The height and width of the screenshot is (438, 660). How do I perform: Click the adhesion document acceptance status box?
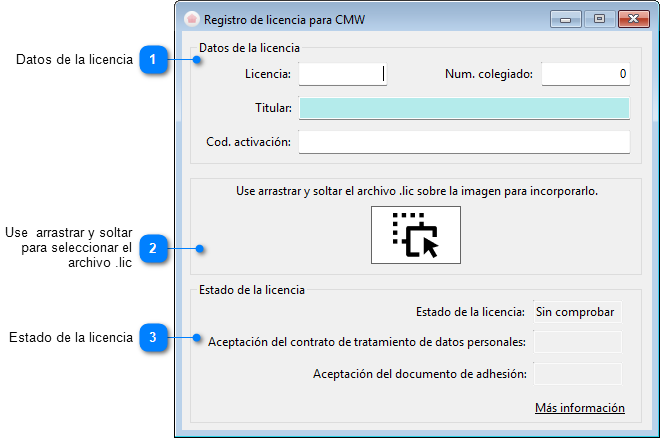(577, 374)
